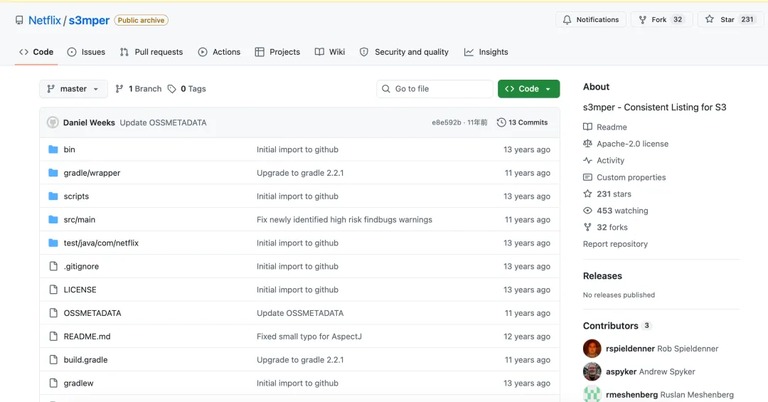Focus the Go to file search field
Viewport: 768px width, 402px height.
pos(434,89)
